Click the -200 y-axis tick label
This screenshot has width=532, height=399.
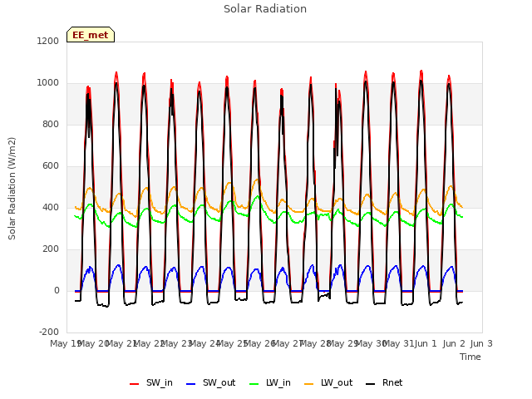(49, 332)
